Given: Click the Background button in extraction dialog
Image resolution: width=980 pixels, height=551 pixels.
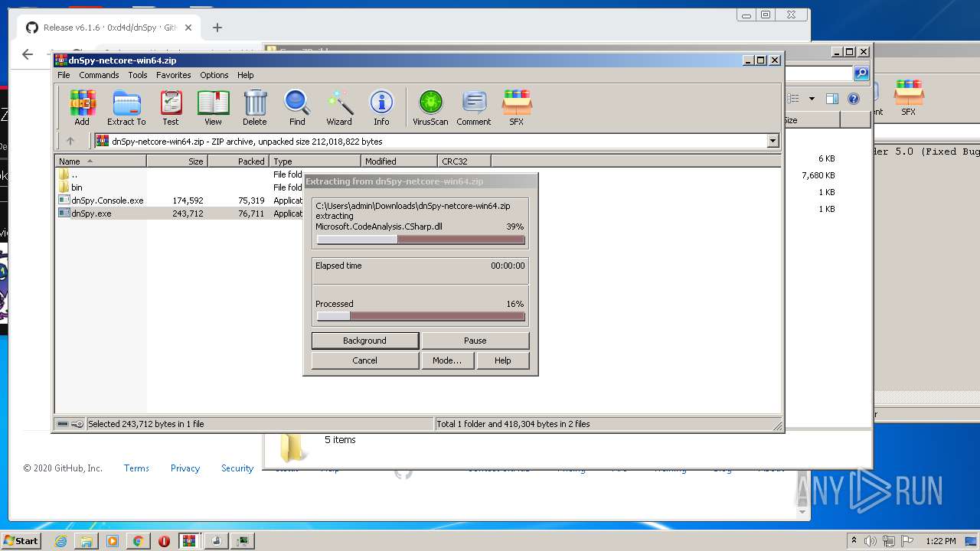Looking at the screenshot, I should coord(365,341).
